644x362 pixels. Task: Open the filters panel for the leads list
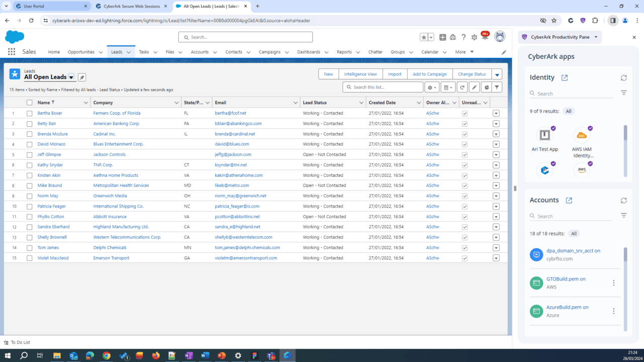[497, 87]
